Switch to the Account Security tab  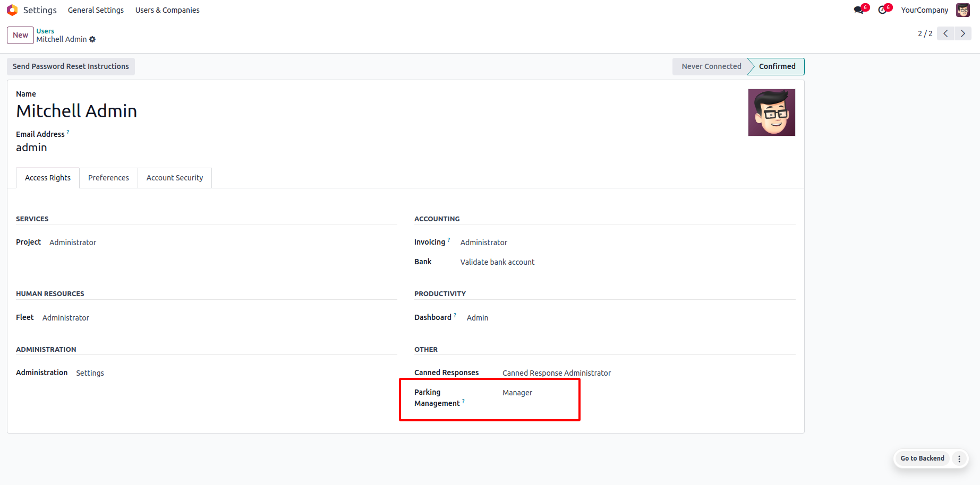click(x=175, y=178)
